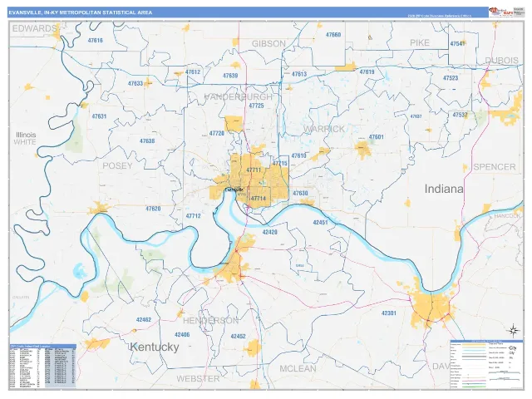
Task: Click the compass rose north arrow icon
Action: point(514,330)
